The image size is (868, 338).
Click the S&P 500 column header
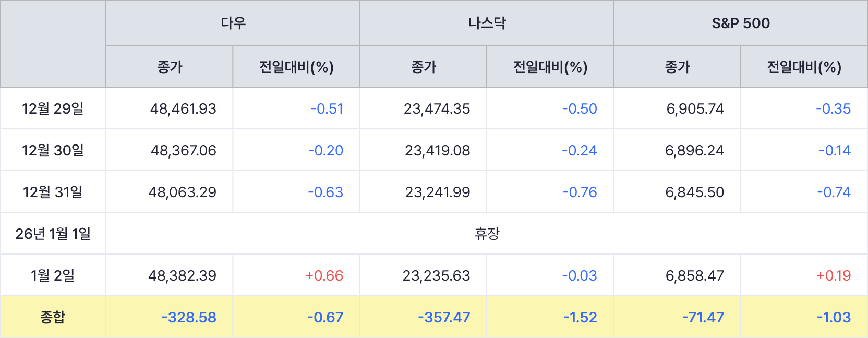pyautogui.click(x=741, y=23)
